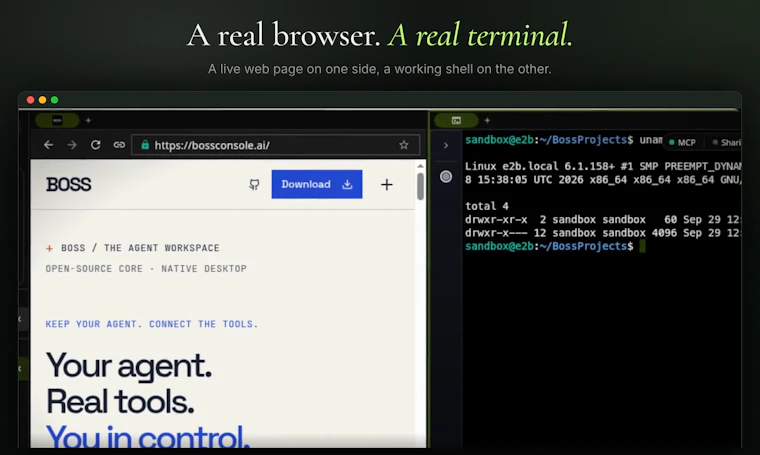Click the webpage vertical scrollbar thumb
Viewport: 760px width, 455px height.
click(420, 186)
